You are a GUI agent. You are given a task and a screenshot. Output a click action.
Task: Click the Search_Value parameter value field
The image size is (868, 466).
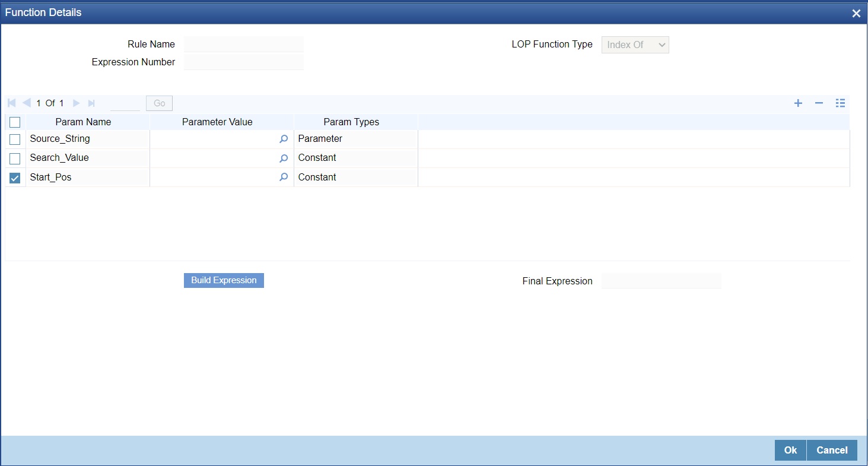pos(215,158)
